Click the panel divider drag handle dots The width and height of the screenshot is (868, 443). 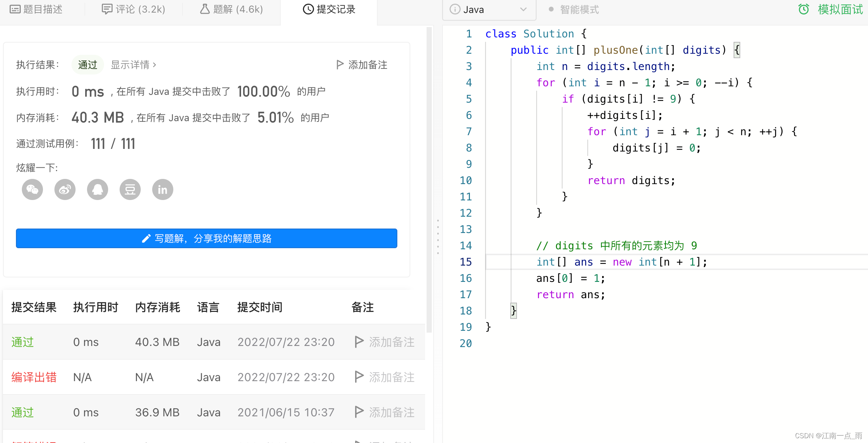tap(438, 237)
